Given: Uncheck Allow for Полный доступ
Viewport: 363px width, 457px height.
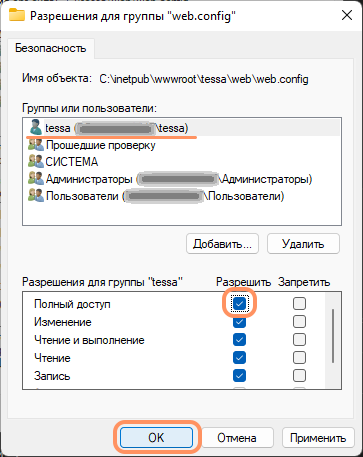Looking at the screenshot, I should [x=239, y=303].
